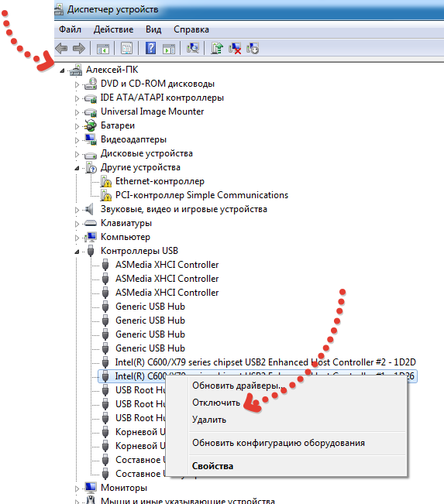Expand IDE ATA/ATAPI контроллеры node
444x504 pixels.
(77, 98)
